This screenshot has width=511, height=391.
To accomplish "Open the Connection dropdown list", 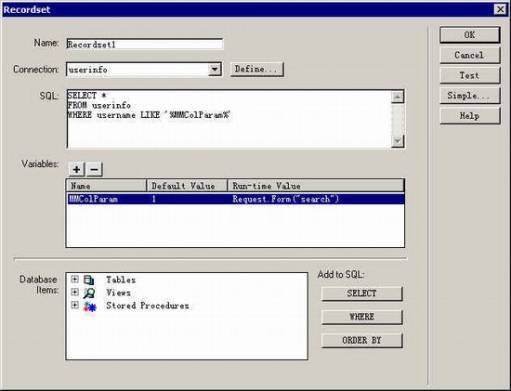I will [x=215, y=69].
